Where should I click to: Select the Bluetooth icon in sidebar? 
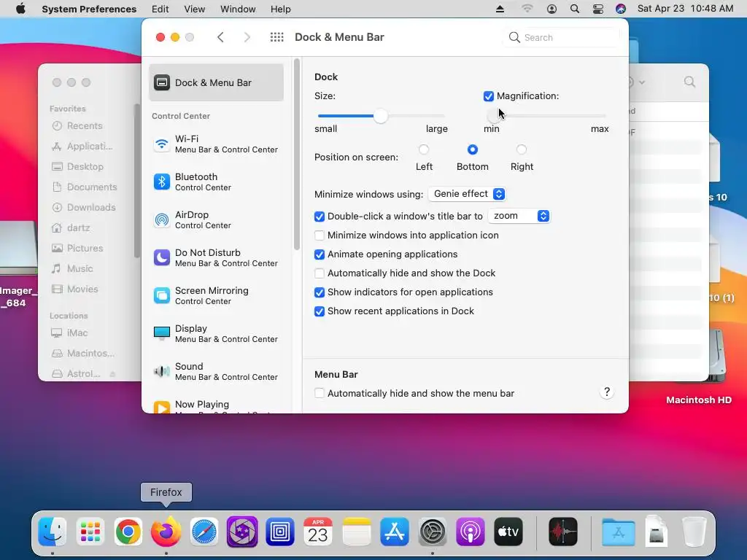tap(162, 182)
